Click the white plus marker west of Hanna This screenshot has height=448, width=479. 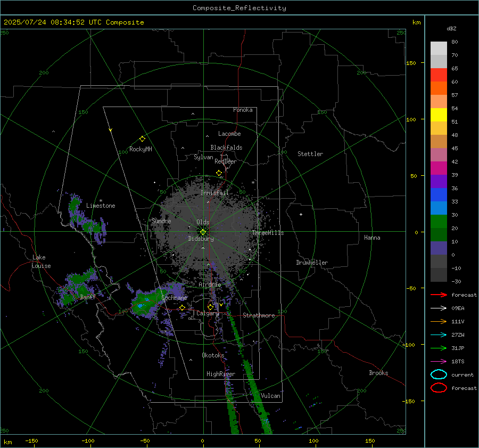tap(301, 214)
